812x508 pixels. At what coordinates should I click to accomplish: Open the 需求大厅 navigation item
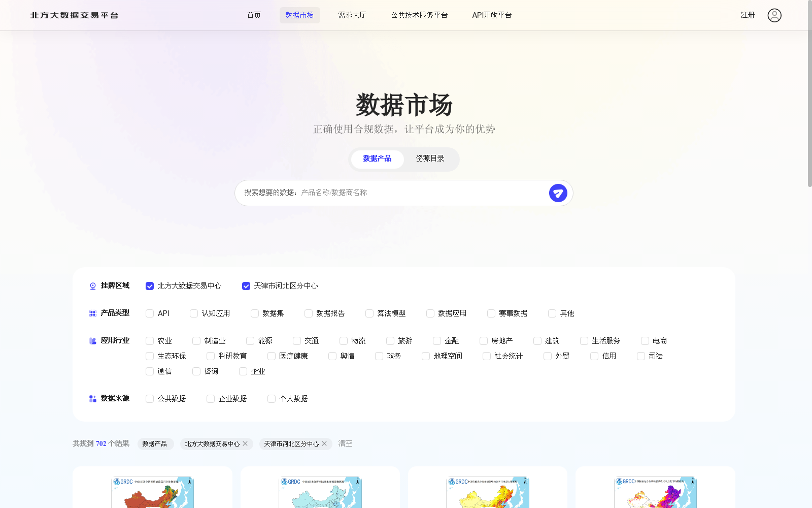tap(352, 15)
